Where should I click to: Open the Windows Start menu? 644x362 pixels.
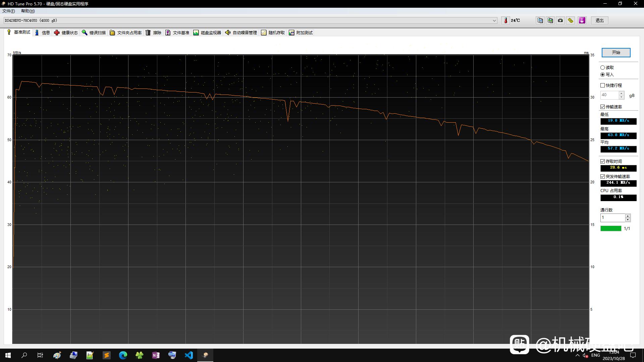[x=8, y=355]
